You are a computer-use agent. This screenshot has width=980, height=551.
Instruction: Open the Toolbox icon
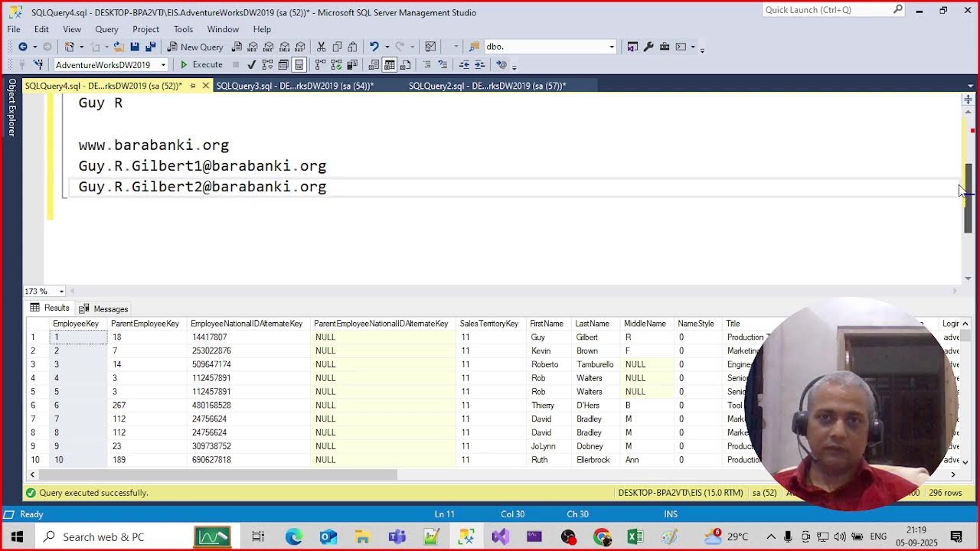[665, 47]
